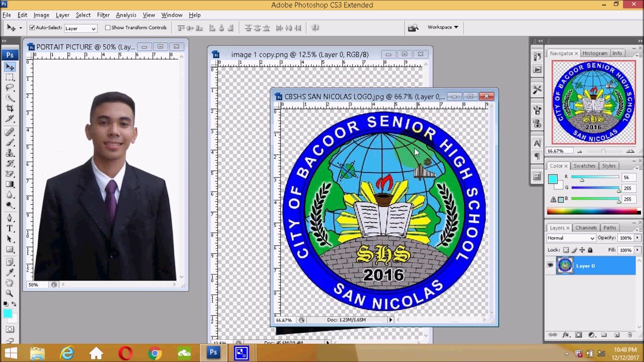Select the Healing Brush tool
This screenshot has height=362, width=644.
pos(10,132)
